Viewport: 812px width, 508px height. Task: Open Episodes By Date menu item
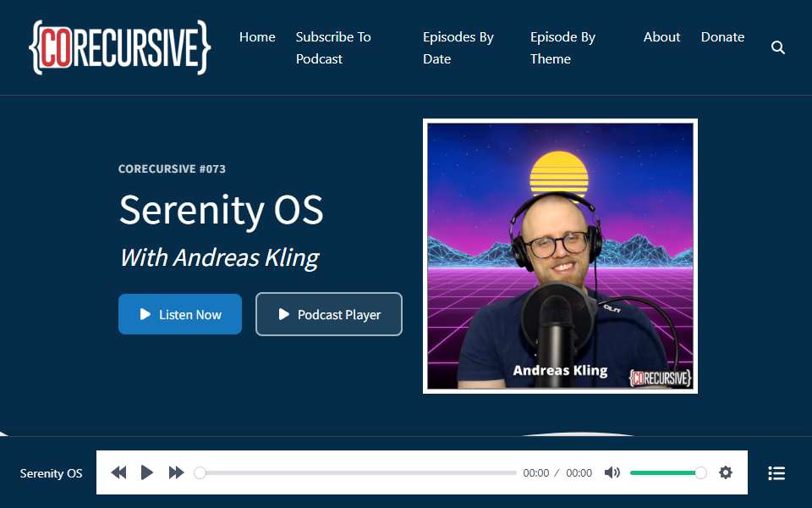(x=458, y=47)
